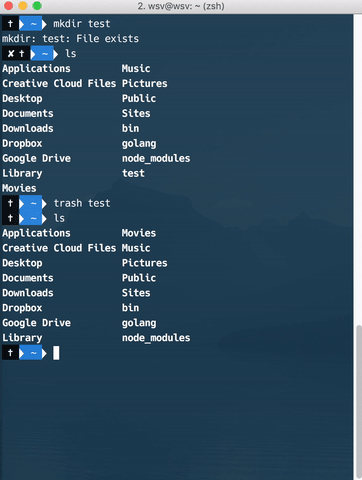
Task: Click 'Google Drive' in the second listing
Action: tap(36, 323)
